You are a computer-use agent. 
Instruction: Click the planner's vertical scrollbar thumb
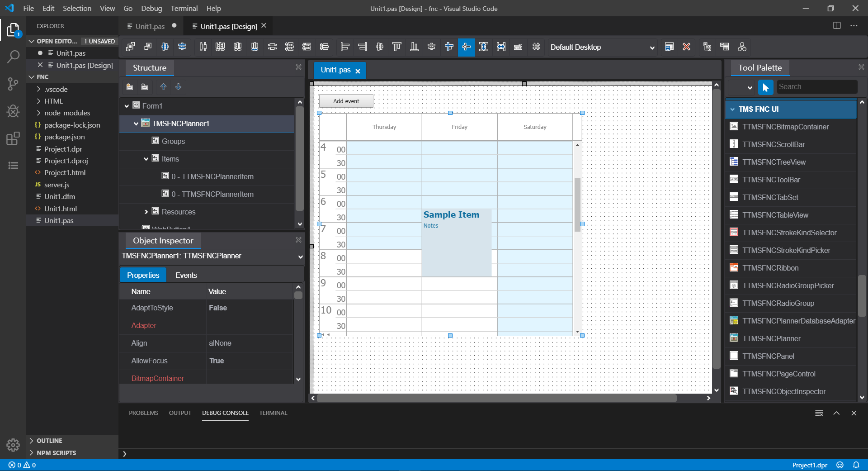(x=577, y=205)
